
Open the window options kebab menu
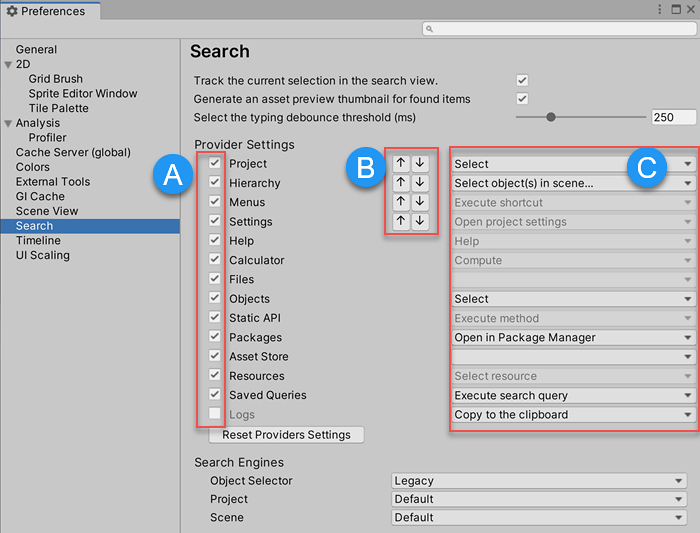(x=659, y=9)
